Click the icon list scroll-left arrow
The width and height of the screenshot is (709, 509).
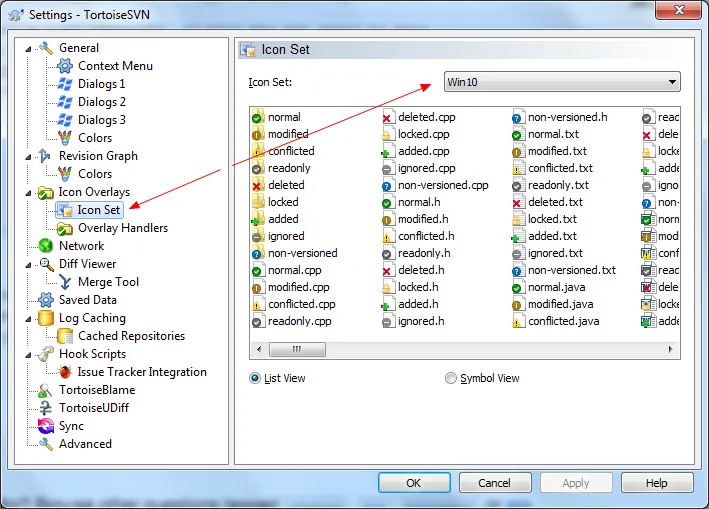(x=259, y=349)
